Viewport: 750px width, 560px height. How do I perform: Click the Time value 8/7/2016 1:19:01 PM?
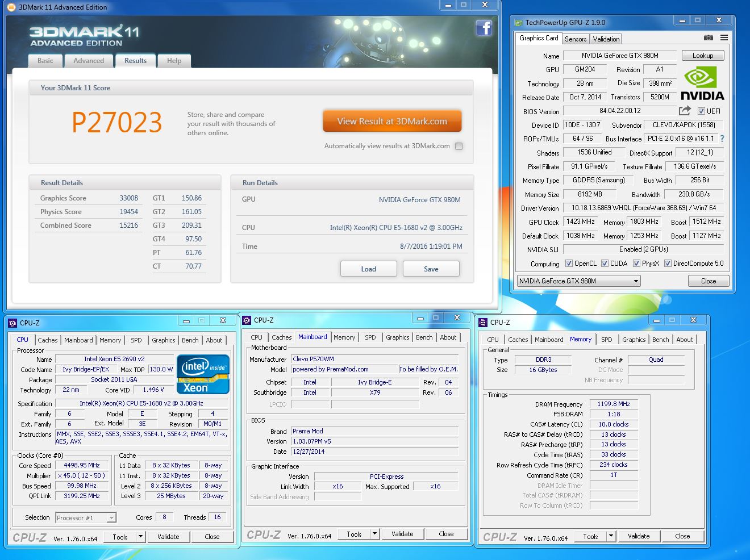pyautogui.click(x=431, y=246)
